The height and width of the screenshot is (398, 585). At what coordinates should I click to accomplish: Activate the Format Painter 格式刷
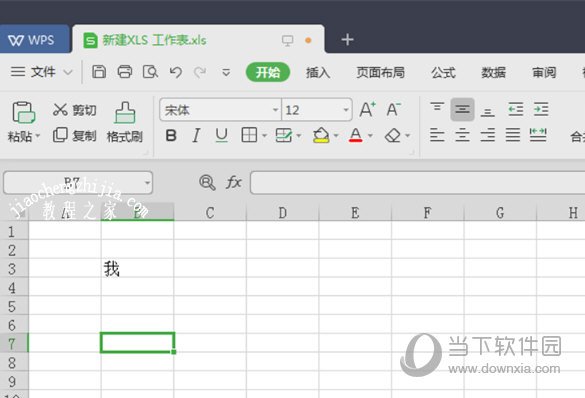(x=125, y=122)
